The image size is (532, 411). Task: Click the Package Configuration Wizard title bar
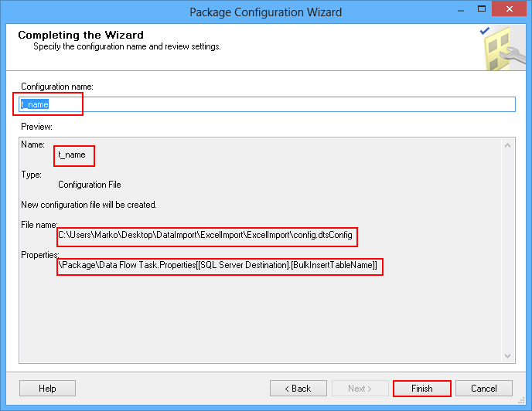265,12
